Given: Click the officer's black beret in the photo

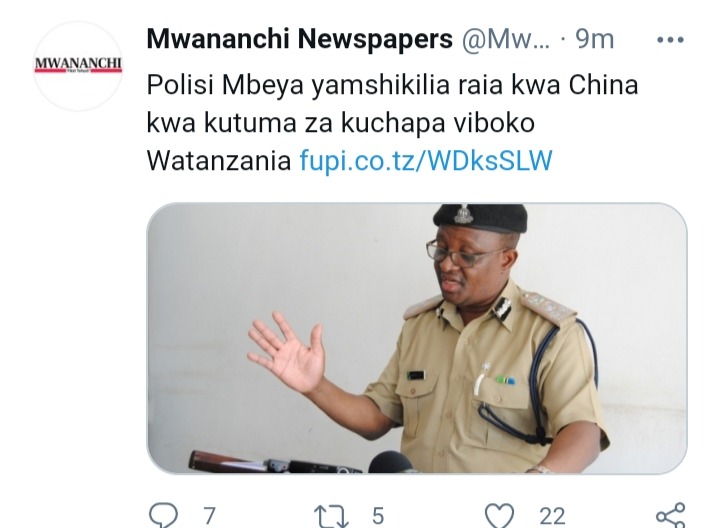Looking at the screenshot, I should [x=480, y=219].
